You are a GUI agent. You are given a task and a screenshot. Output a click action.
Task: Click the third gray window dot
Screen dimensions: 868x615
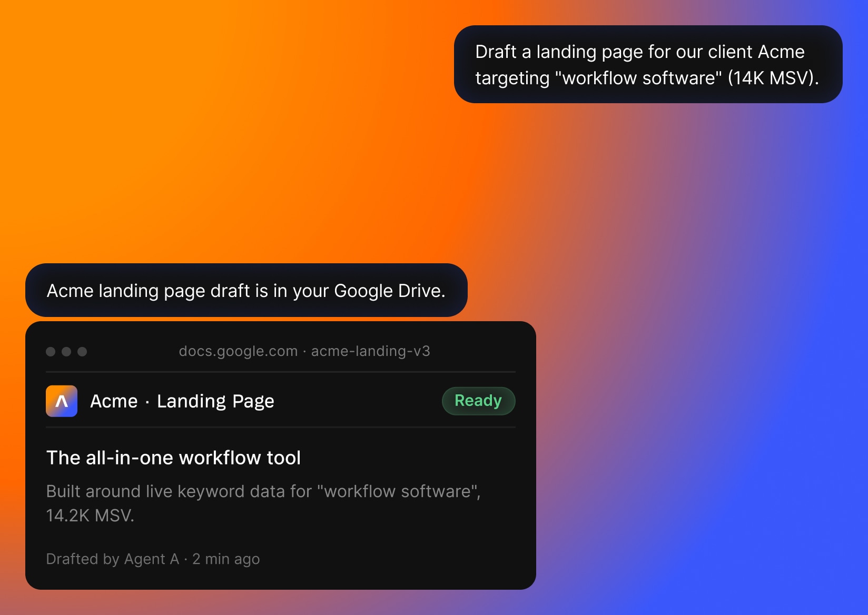pyautogui.click(x=82, y=352)
